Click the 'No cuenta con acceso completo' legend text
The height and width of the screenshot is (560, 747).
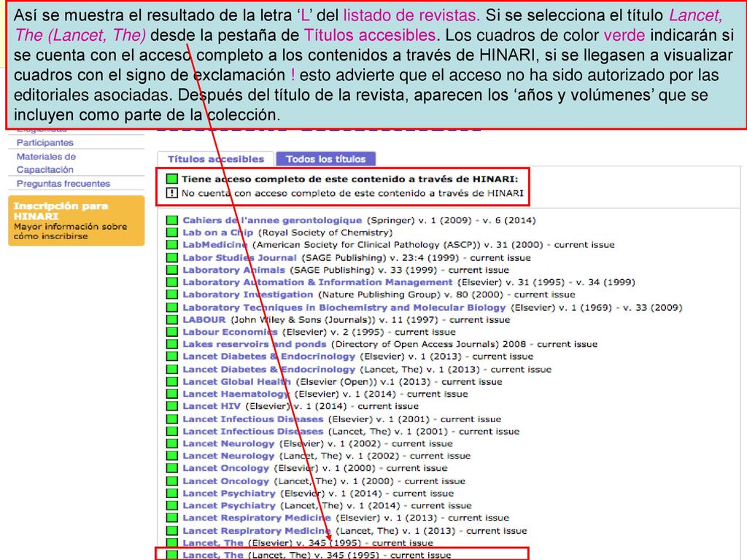pyautogui.click(x=352, y=193)
